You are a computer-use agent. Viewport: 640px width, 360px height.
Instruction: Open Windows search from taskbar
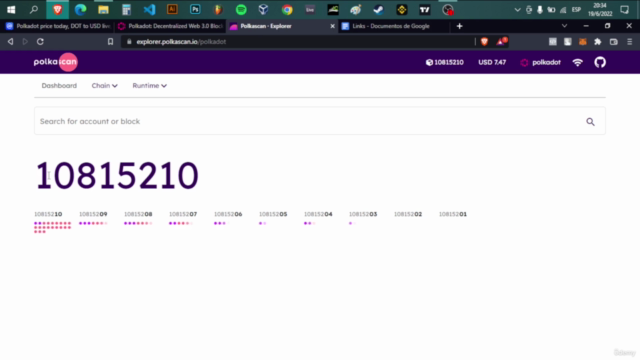click(x=34, y=9)
